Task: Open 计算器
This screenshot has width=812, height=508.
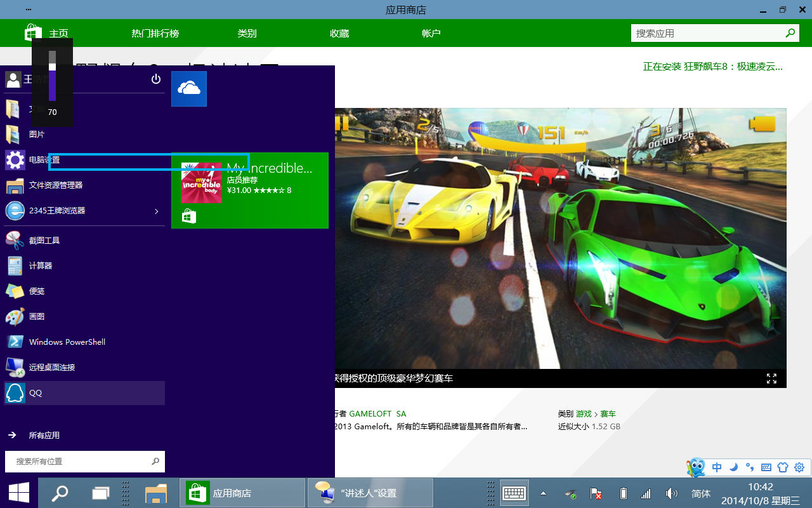Action: tap(85, 265)
